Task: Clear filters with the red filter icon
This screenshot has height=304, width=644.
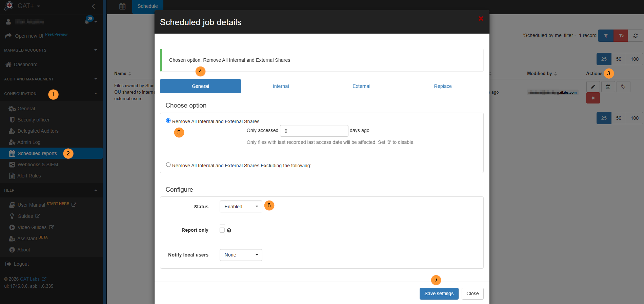Action: coord(621,36)
